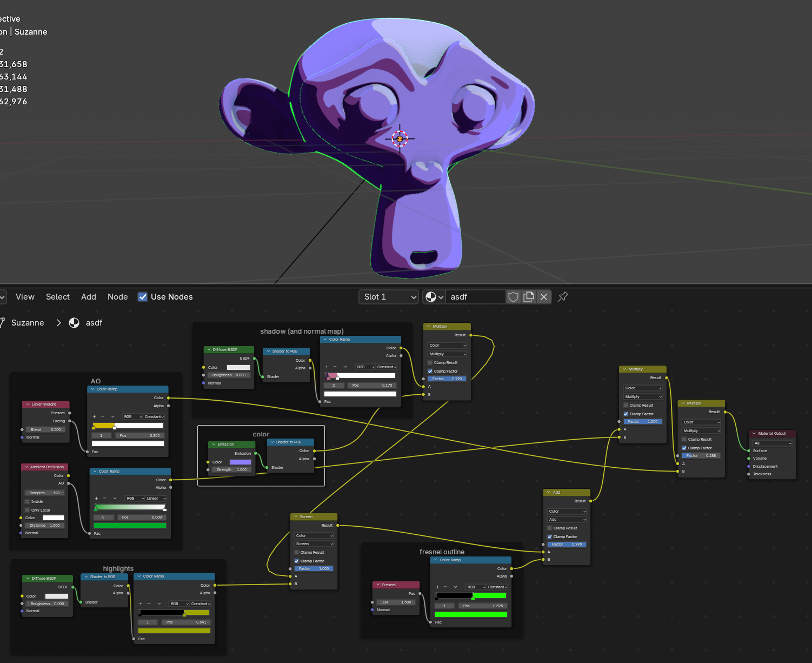Toggle Clamp Factor on the Add node

pyautogui.click(x=550, y=536)
